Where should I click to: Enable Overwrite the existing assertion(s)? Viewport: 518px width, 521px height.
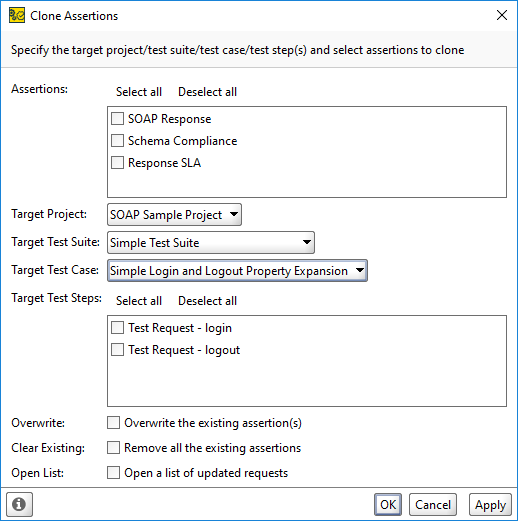(113, 422)
